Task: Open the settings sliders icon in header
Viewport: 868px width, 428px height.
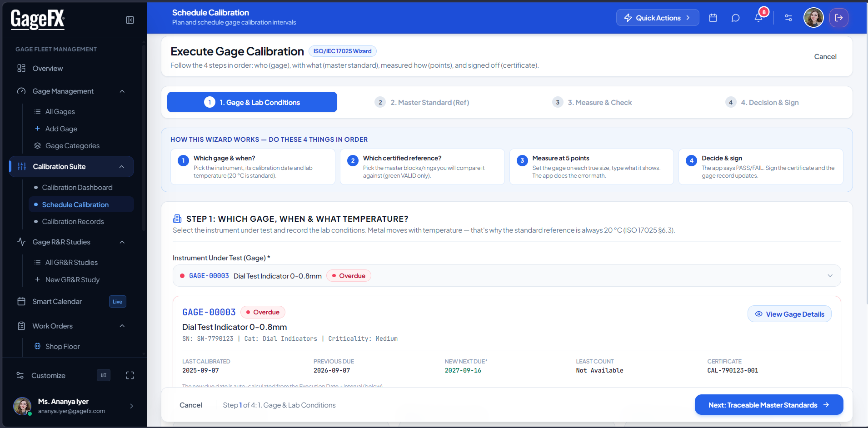Action: pos(788,18)
